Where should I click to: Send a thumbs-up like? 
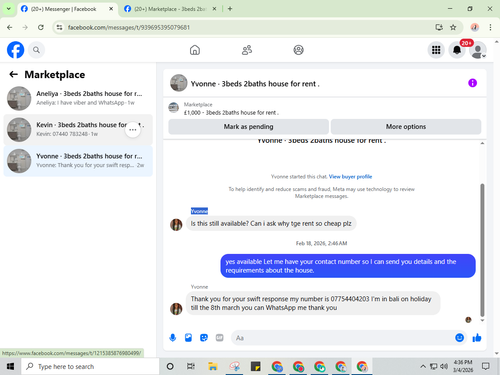[x=477, y=338]
